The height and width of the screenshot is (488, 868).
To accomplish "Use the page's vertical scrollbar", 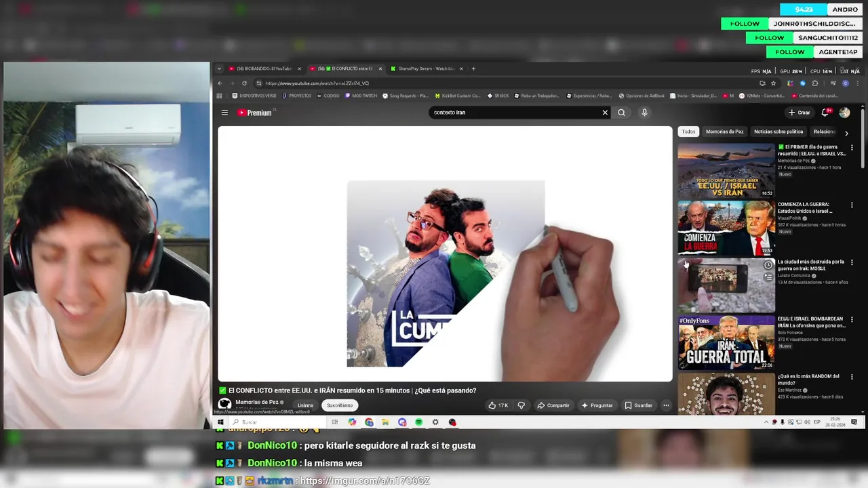I will point(863,139).
